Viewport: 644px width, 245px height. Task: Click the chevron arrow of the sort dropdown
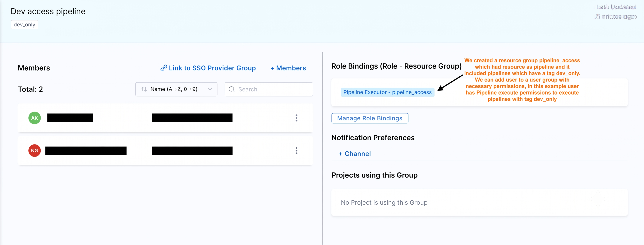click(210, 89)
